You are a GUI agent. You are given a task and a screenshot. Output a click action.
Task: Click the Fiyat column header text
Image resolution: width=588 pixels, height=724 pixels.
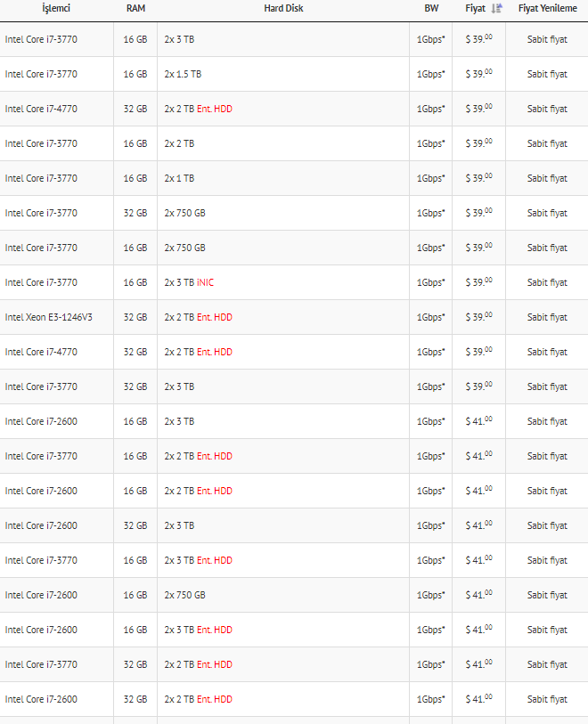pos(475,8)
